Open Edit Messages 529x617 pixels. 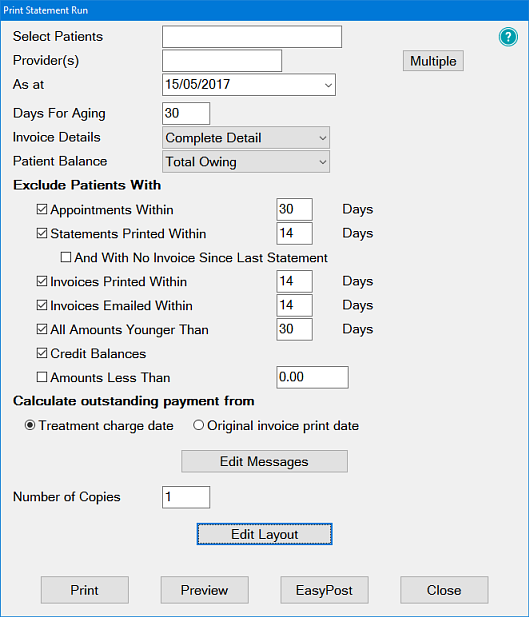(x=264, y=461)
